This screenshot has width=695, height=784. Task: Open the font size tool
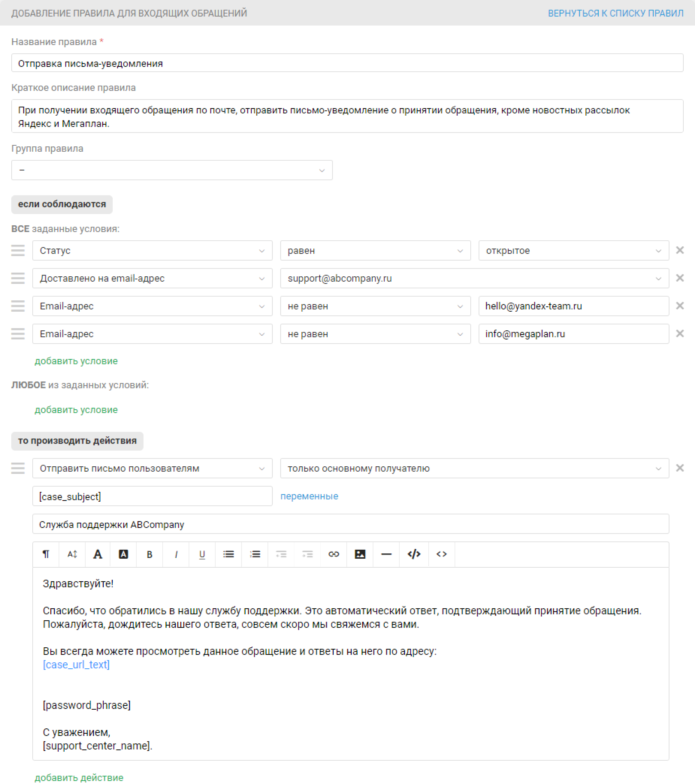tap(72, 554)
